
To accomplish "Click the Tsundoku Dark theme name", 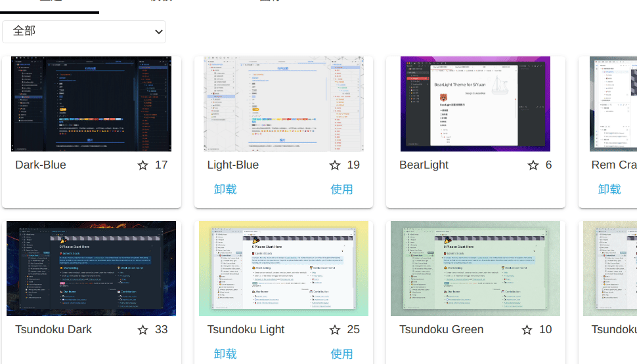I will click(x=54, y=329).
